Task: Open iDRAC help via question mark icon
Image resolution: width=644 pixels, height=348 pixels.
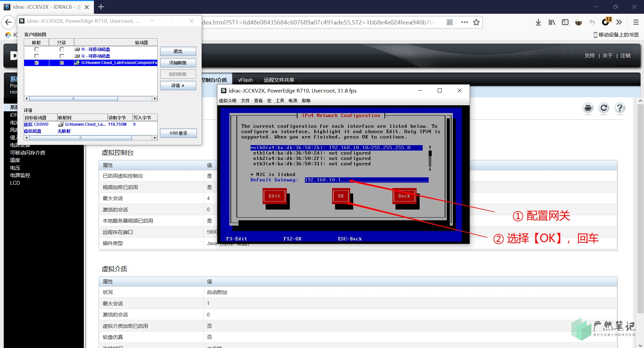Action: [x=620, y=108]
